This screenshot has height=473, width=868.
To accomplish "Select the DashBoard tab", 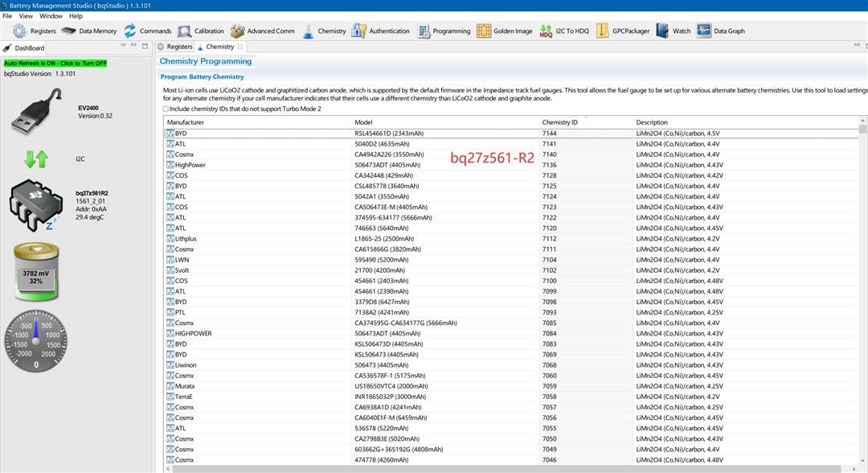I will tap(24, 47).
